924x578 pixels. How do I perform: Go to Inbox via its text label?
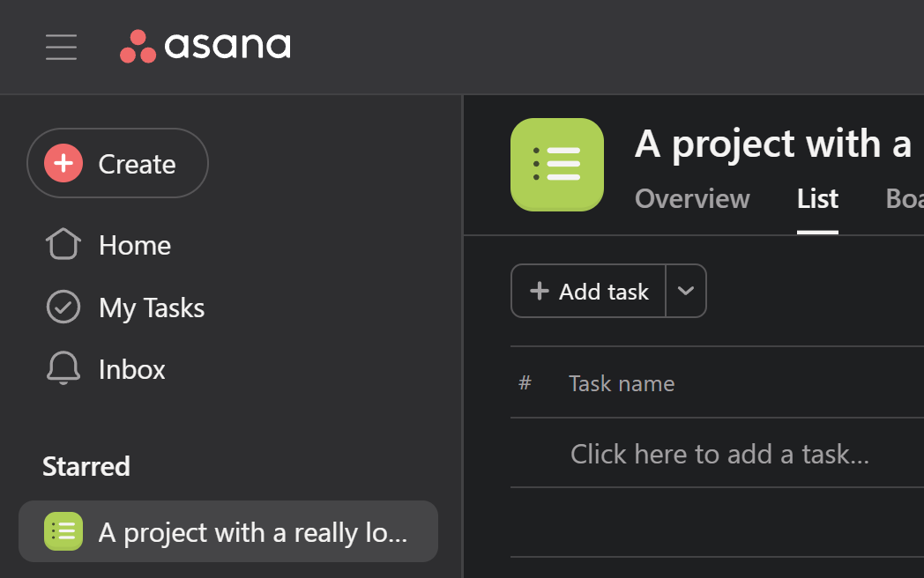click(132, 369)
